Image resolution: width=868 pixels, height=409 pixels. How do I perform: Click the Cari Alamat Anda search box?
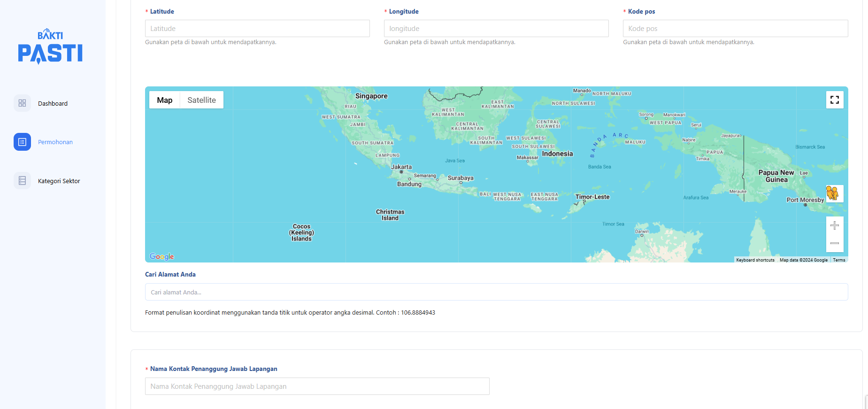click(496, 292)
